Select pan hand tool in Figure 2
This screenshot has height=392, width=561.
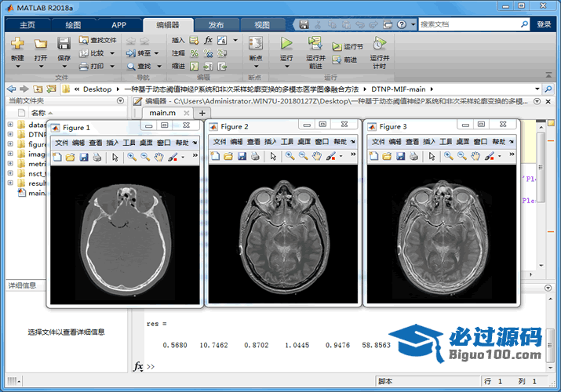[317, 156]
